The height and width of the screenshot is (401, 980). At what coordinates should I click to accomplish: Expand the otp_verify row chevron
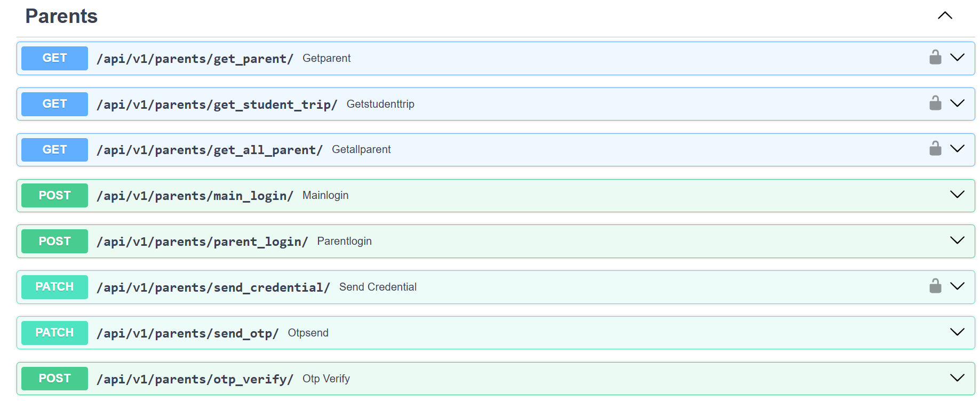click(957, 378)
